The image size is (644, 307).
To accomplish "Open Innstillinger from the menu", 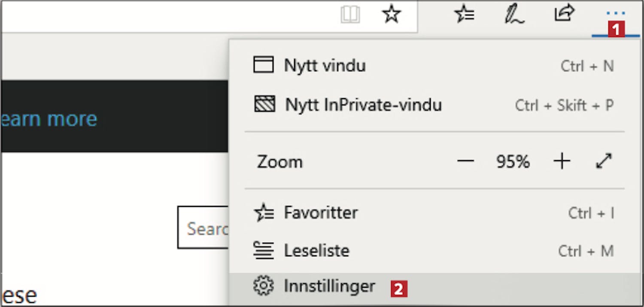I will tap(434, 286).
